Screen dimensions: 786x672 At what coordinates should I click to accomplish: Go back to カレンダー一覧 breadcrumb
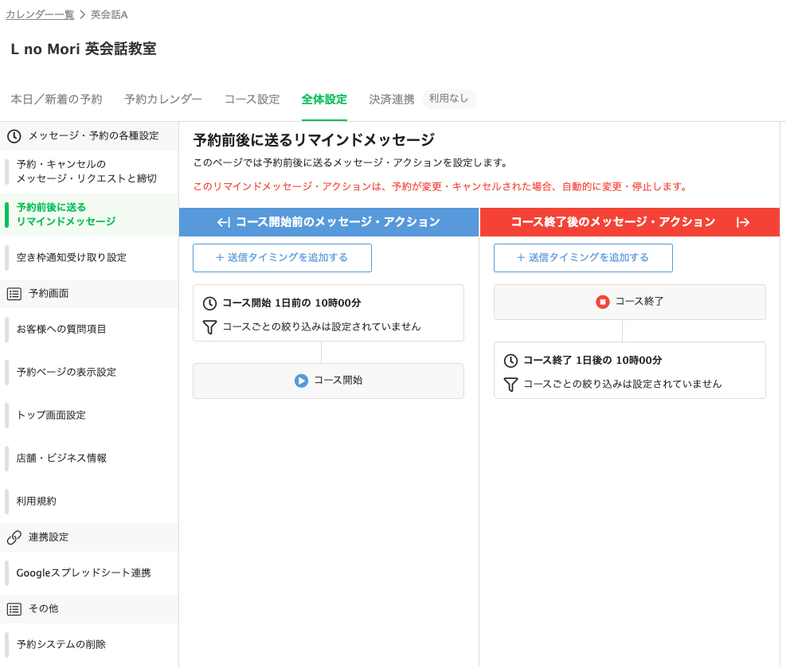point(40,14)
